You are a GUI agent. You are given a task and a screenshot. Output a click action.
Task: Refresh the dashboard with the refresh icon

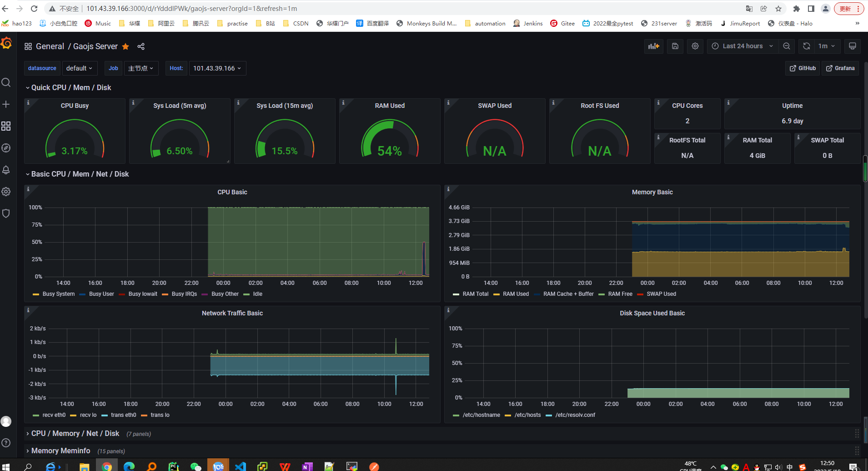point(807,46)
